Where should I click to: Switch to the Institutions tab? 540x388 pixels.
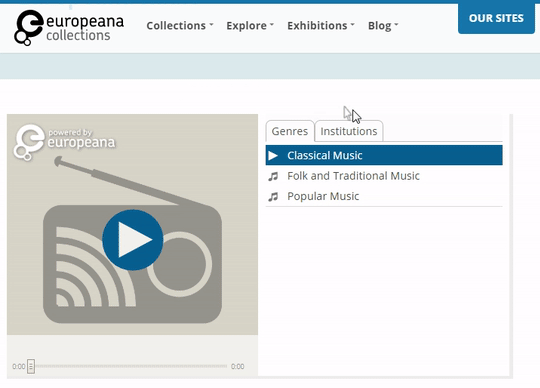pos(349,131)
